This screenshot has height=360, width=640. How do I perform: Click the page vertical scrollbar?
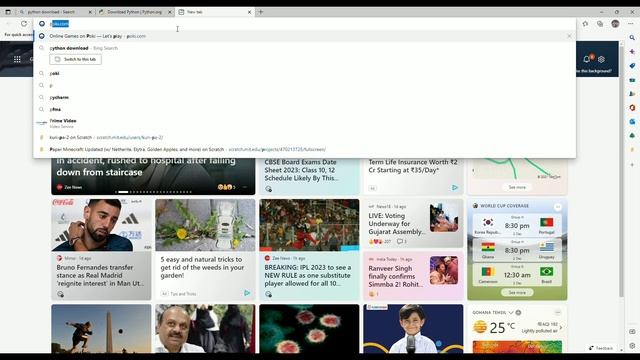pos(621,171)
